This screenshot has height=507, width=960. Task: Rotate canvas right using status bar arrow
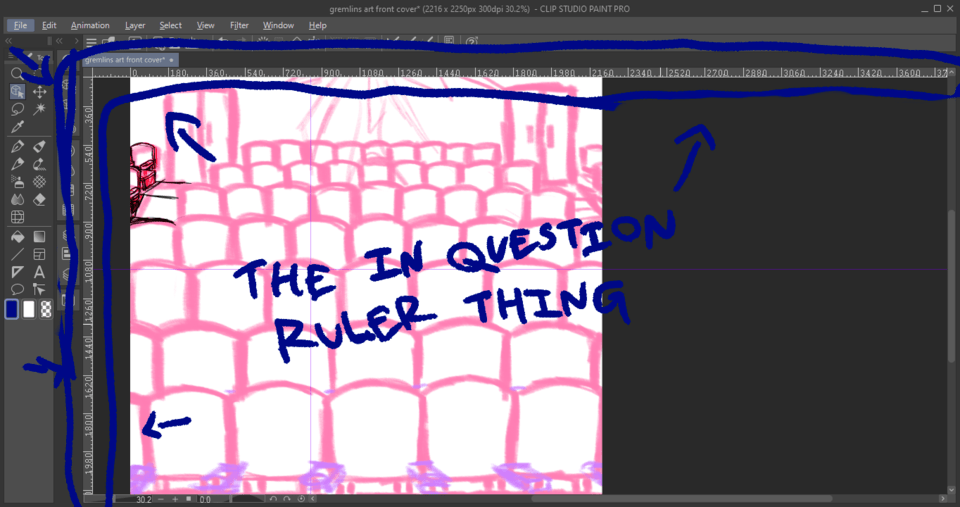pos(287,500)
